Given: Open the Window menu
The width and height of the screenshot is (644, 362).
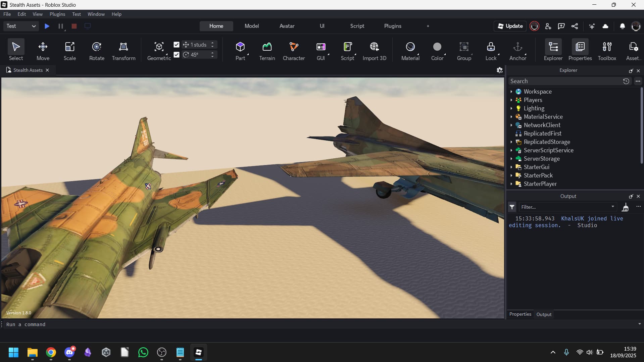Looking at the screenshot, I should 96,14.
